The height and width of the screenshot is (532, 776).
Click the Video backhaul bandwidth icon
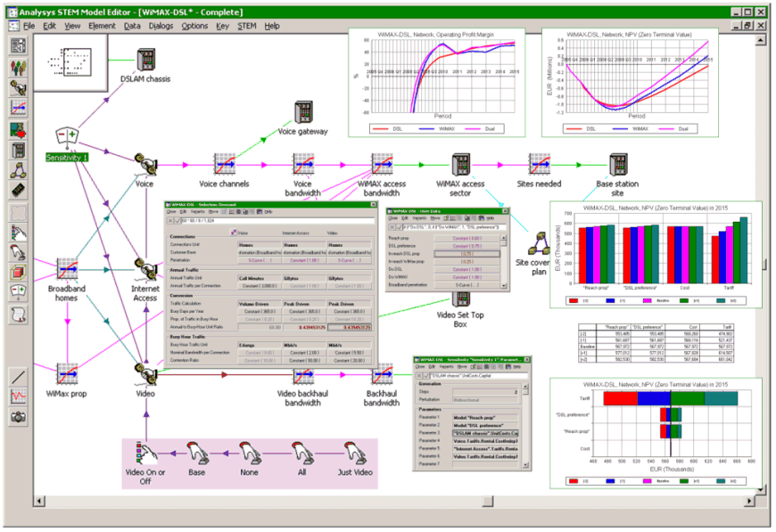coord(303,377)
